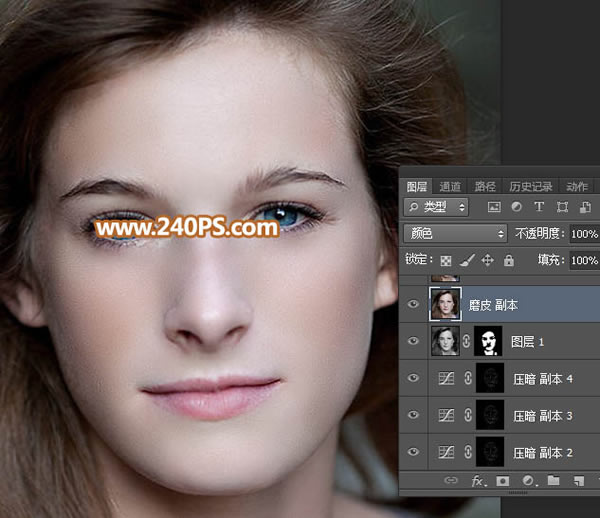Open the 类型 layer filter dropdown
Image resolution: width=600 pixels, height=518 pixels.
click(x=436, y=207)
